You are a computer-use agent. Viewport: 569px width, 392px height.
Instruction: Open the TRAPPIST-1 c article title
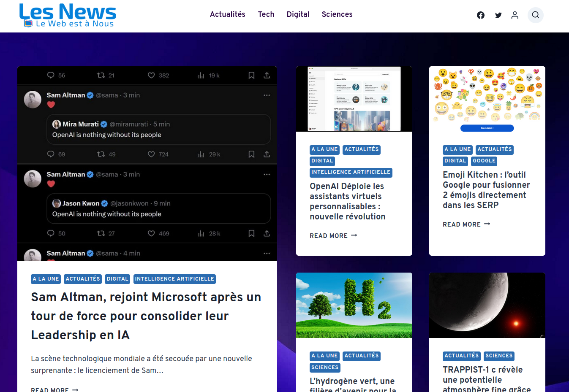click(x=487, y=378)
